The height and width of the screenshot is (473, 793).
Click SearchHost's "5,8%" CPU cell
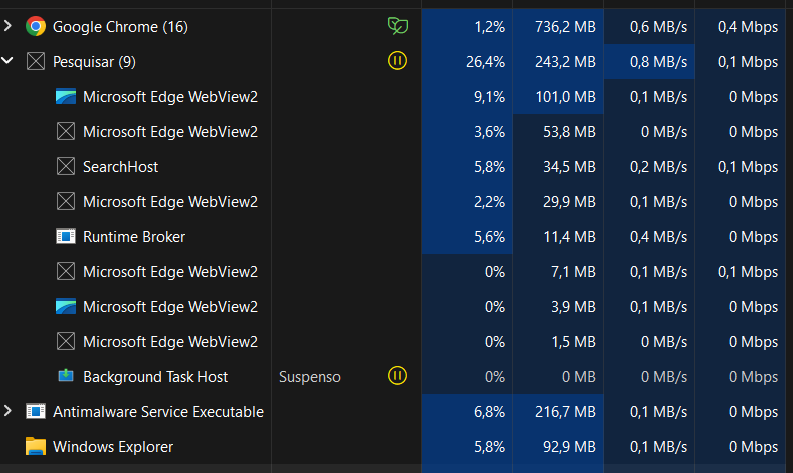coord(467,166)
